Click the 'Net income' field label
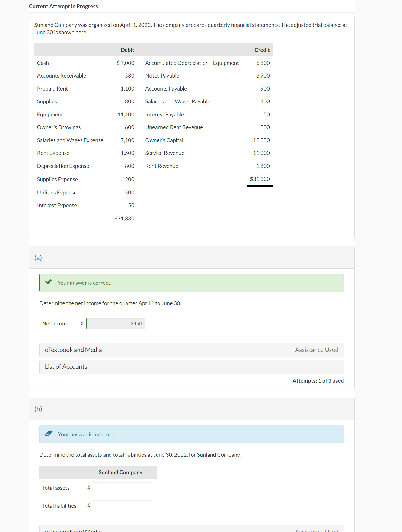Image resolution: width=402 pixels, height=532 pixels. click(56, 323)
